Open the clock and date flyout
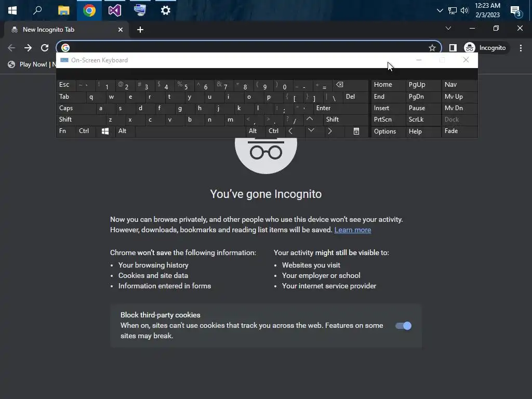 point(487,10)
